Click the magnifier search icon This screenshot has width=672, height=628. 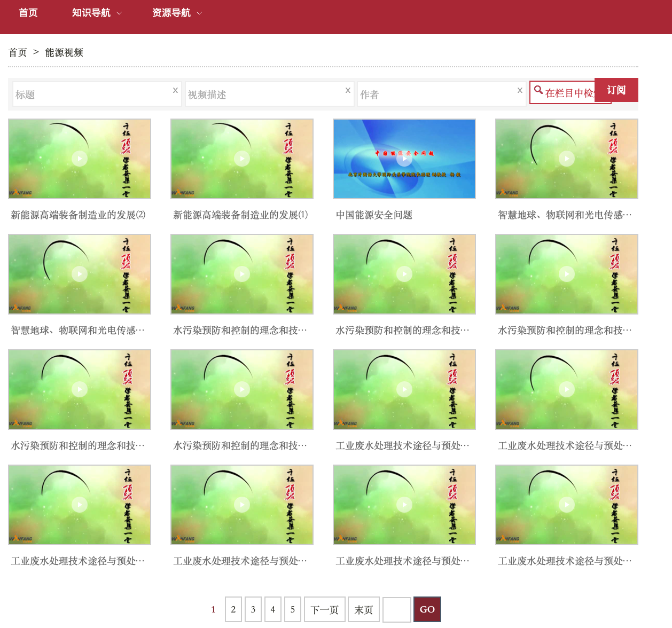coord(538,90)
